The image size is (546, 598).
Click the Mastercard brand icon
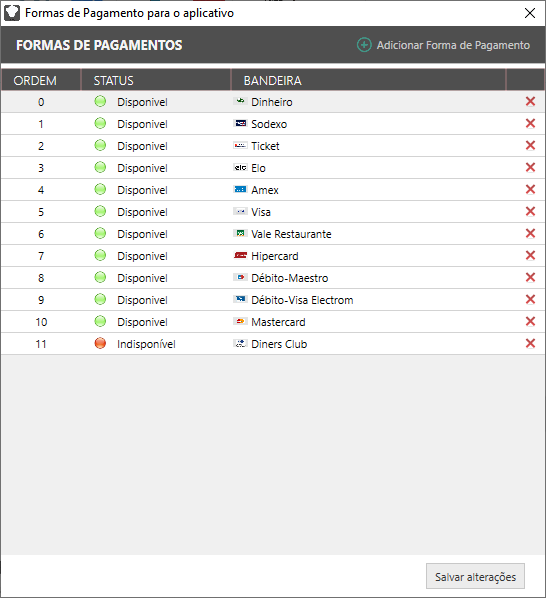pos(240,322)
